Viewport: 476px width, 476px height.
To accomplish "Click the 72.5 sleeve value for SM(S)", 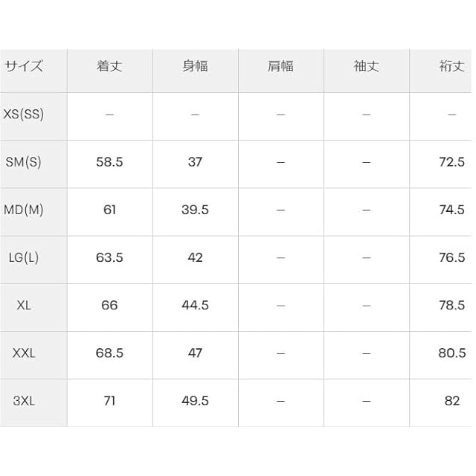I will (x=451, y=162).
